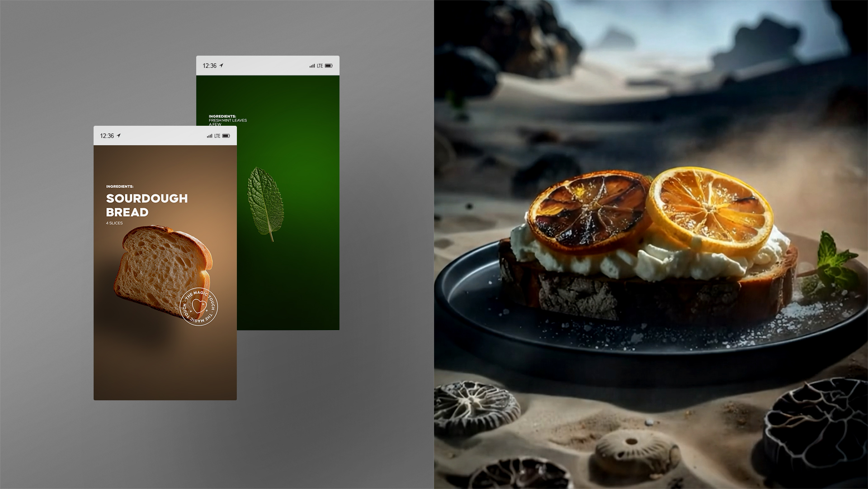Screen dimensions: 868x489
Task: Click LTE indicator on green mint screen
Action: [320, 66]
